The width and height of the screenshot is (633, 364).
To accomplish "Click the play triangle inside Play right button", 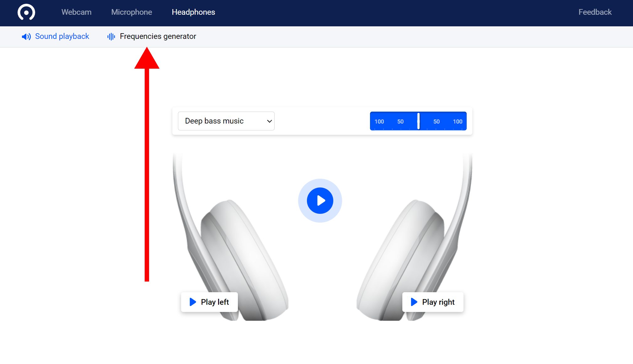I will (414, 302).
